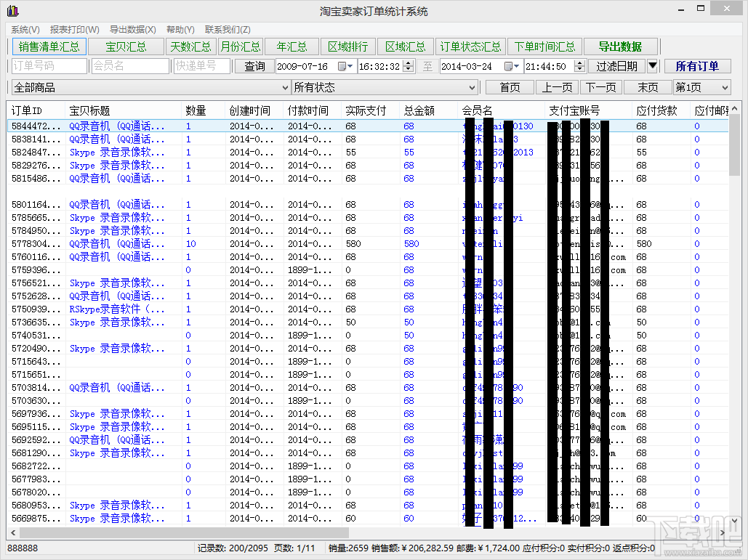Click the 下一页 next page button

tap(600, 88)
